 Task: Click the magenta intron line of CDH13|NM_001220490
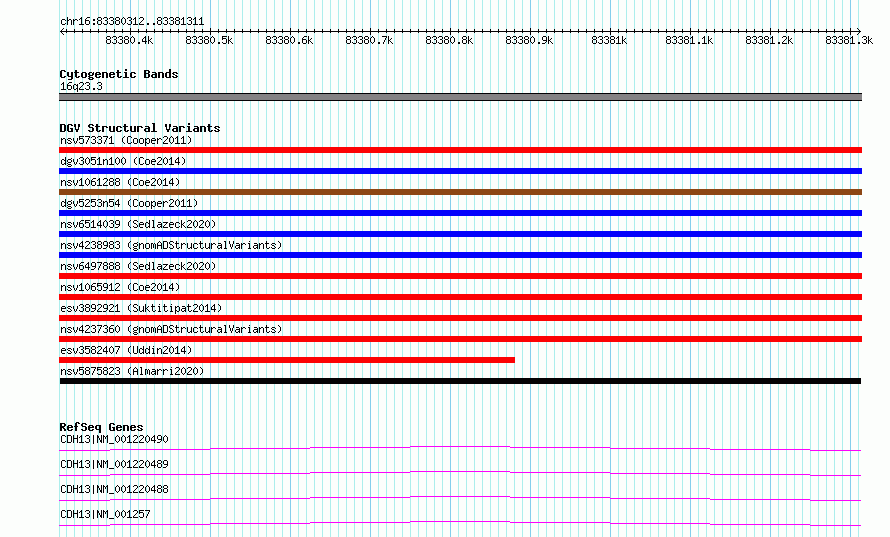460,447
